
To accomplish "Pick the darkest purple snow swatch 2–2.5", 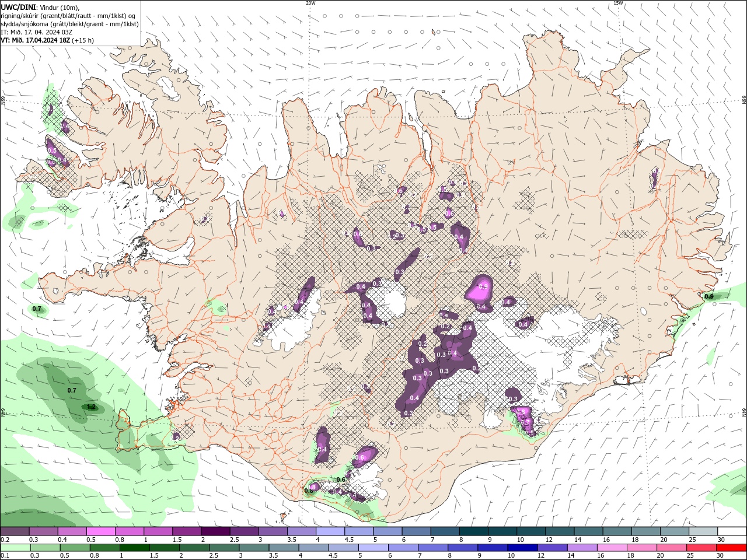I will click(215, 531).
